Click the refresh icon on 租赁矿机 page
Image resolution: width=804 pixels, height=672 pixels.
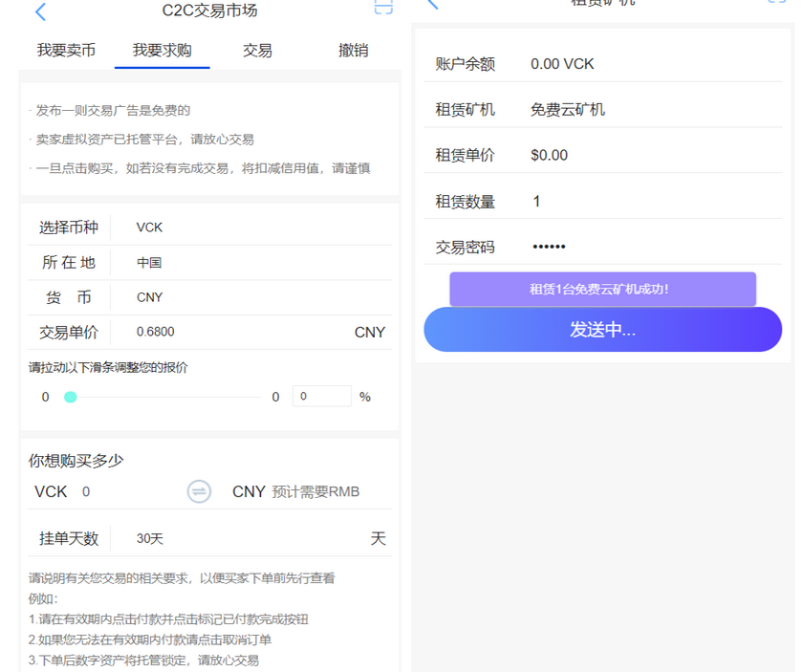(x=774, y=4)
